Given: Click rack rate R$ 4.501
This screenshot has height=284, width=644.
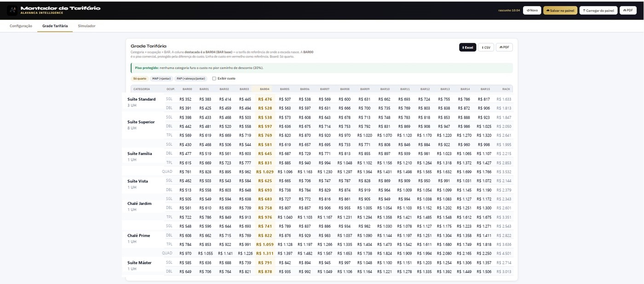Looking at the screenshot, I should (504, 253).
